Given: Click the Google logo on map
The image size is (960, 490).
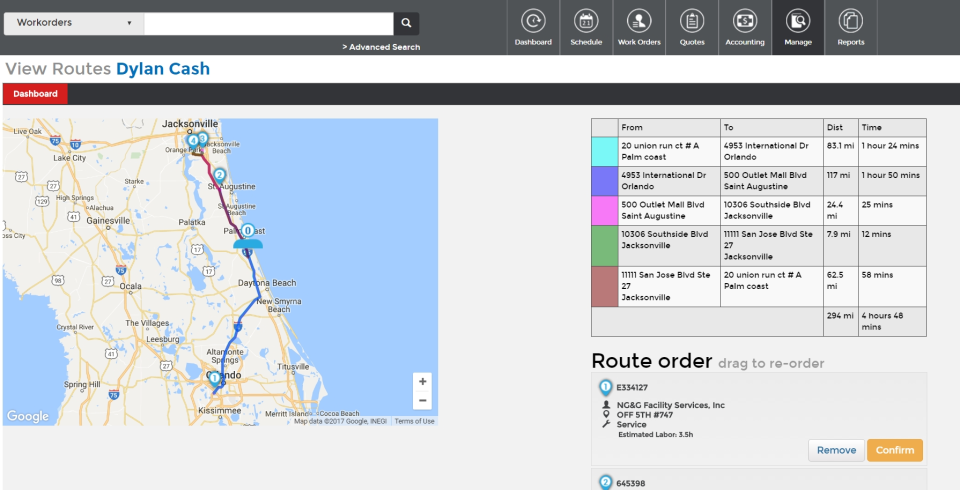Looking at the screenshot, I should click(x=28, y=416).
